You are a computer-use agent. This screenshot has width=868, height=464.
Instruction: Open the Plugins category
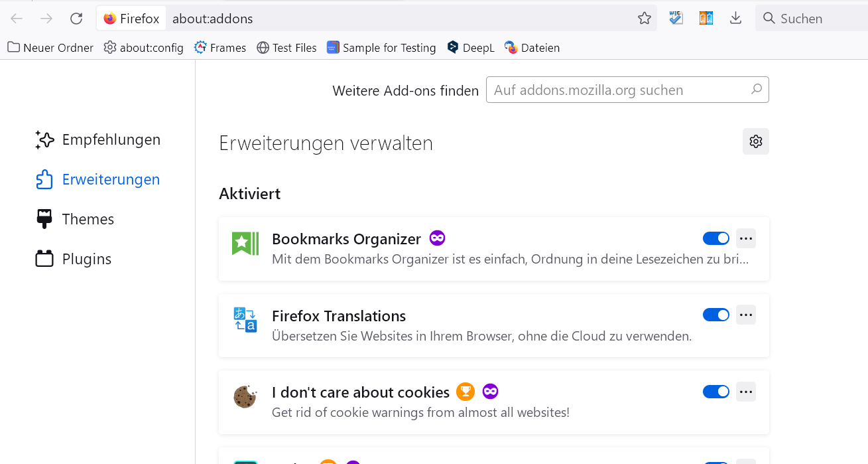(x=86, y=259)
